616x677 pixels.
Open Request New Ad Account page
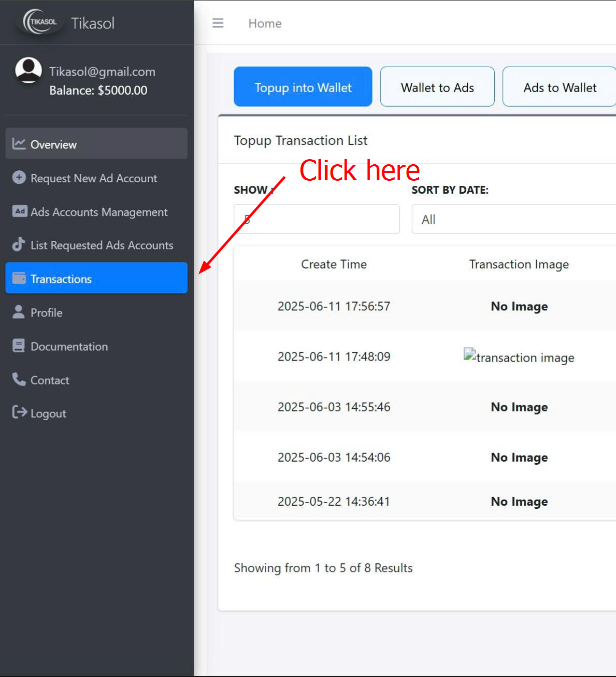click(97, 178)
